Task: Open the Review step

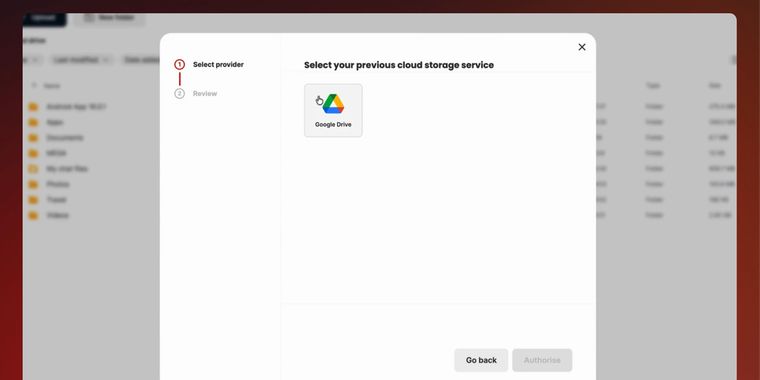Action: 205,94
